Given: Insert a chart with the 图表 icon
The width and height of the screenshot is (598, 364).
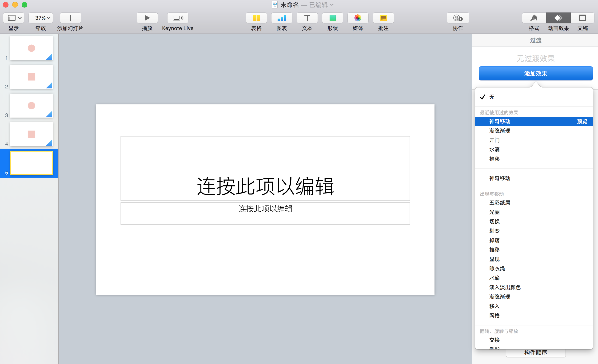Looking at the screenshot, I should pyautogui.click(x=282, y=18).
